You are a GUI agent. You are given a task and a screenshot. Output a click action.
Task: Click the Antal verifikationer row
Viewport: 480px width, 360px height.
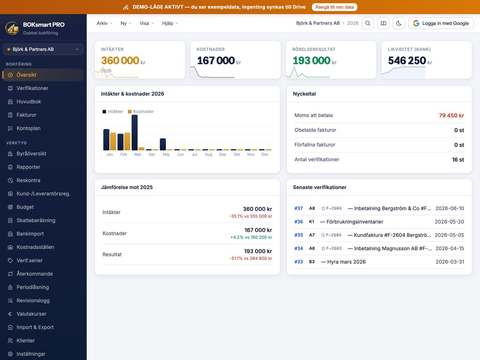pyautogui.click(x=379, y=159)
